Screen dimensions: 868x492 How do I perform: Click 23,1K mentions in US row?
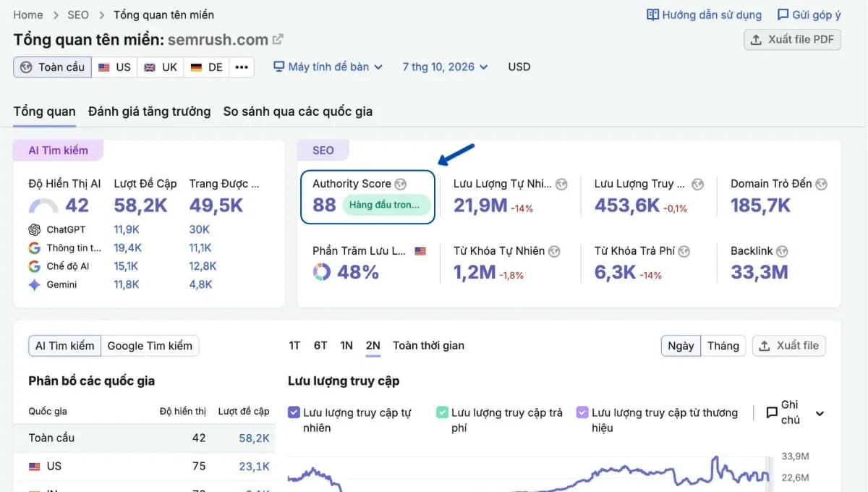(254, 467)
